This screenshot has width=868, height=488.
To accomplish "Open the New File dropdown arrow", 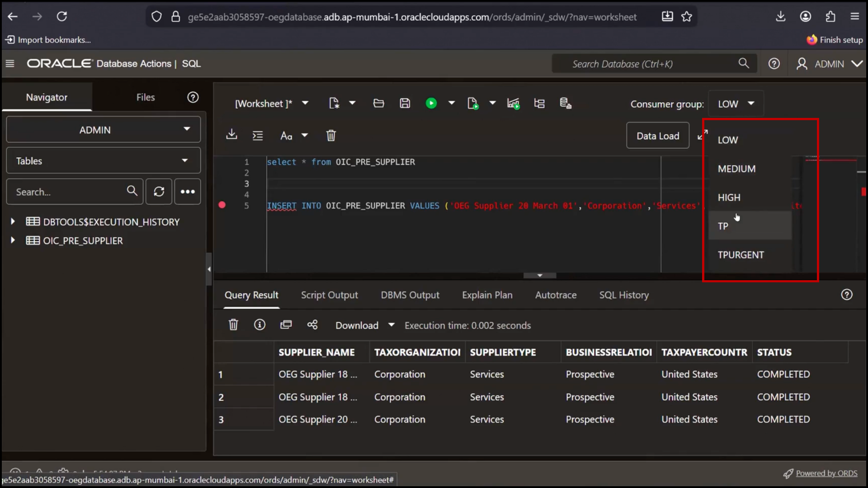I will tap(352, 103).
